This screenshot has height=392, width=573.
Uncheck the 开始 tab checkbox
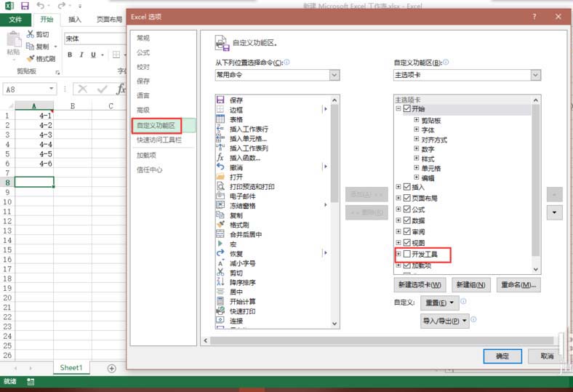tap(407, 108)
